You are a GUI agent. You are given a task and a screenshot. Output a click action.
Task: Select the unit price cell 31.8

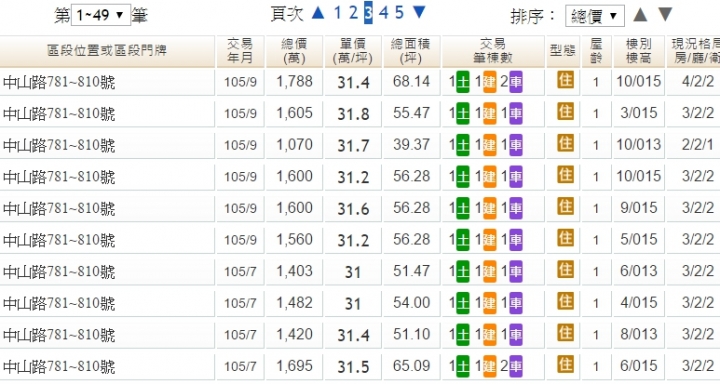point(353,114)
